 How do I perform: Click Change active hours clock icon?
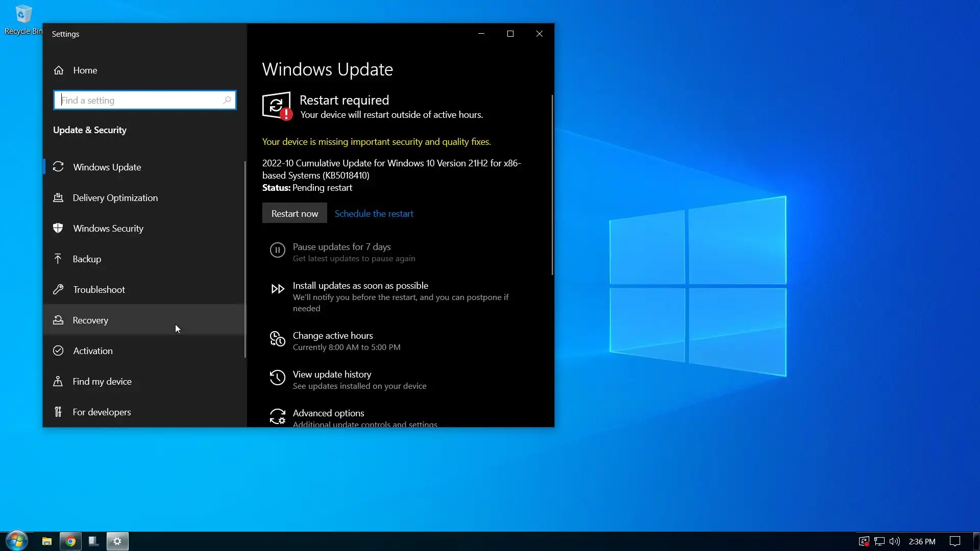point(277,339)
